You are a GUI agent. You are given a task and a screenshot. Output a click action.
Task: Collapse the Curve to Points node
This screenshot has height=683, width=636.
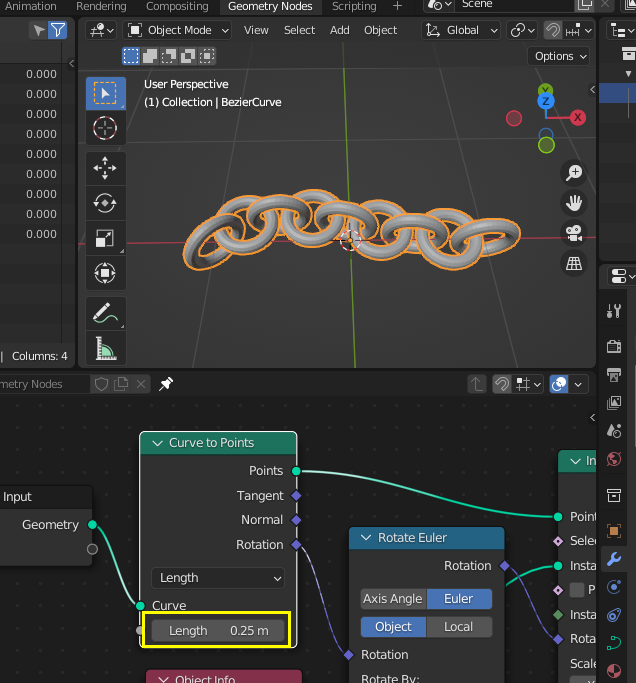157,443
